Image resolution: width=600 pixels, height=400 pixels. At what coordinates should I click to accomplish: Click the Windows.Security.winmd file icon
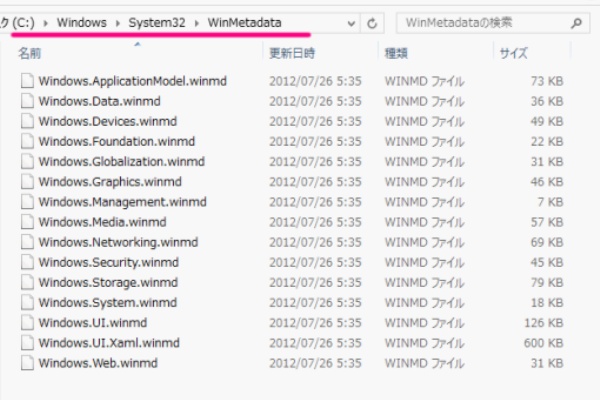[x=27, y=262]
